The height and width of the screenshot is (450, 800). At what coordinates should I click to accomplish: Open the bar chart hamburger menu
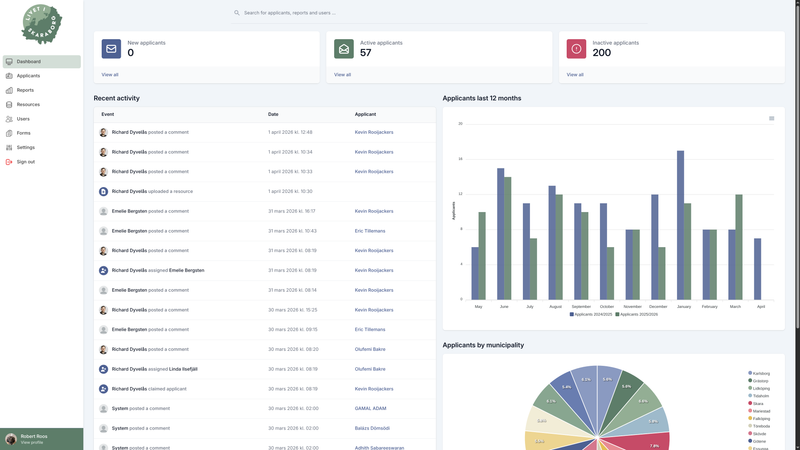[771, 118]
